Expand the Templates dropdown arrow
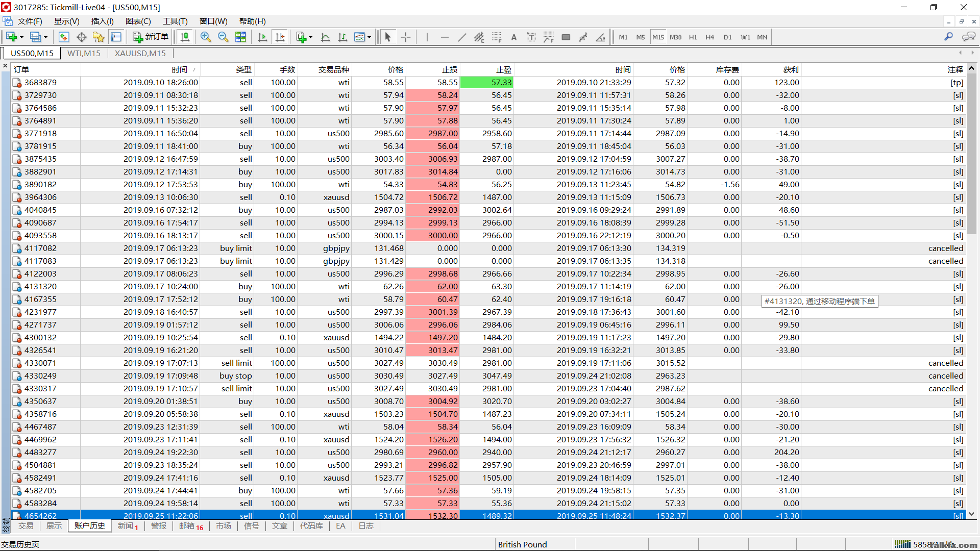The image size is (980, 551). [x=369, y=37]
